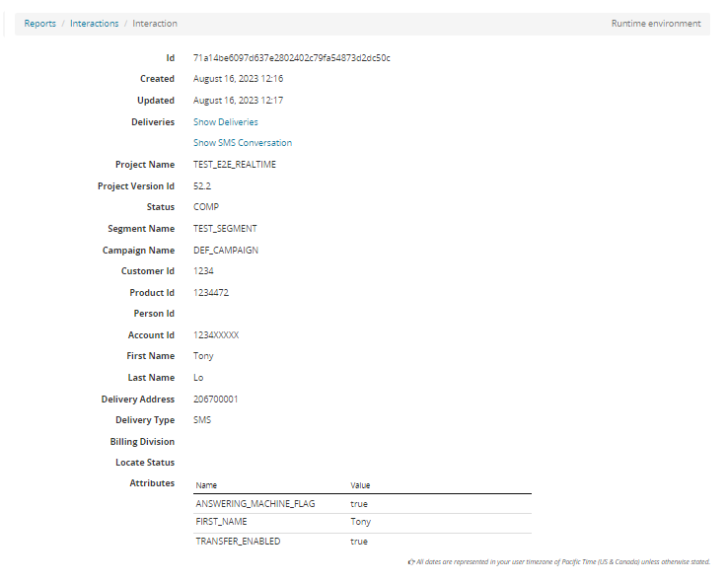
Task: Click the project name TEST_E2E_REALTIME
Action: (x=234, y=165)
